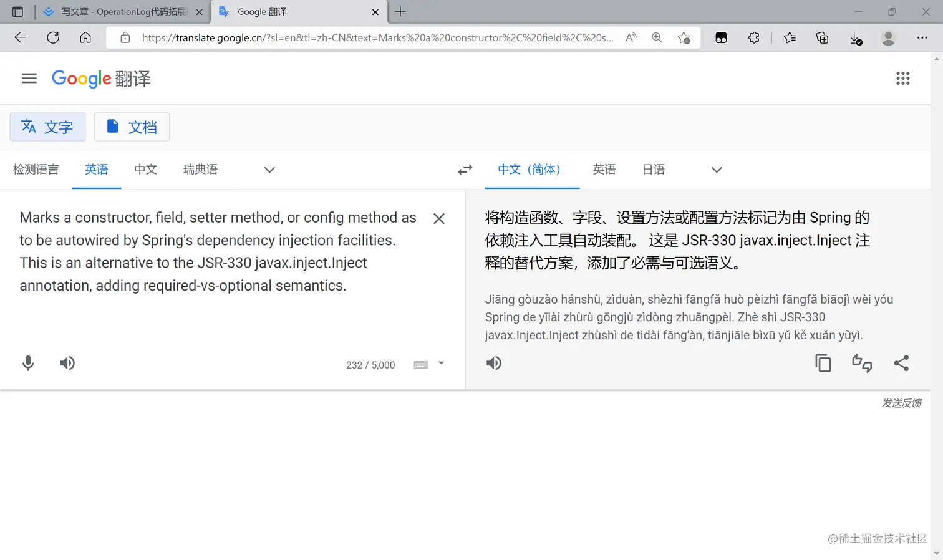Swap source and target languages
This screenshot has width=943, height=560.
coord(465,170)
